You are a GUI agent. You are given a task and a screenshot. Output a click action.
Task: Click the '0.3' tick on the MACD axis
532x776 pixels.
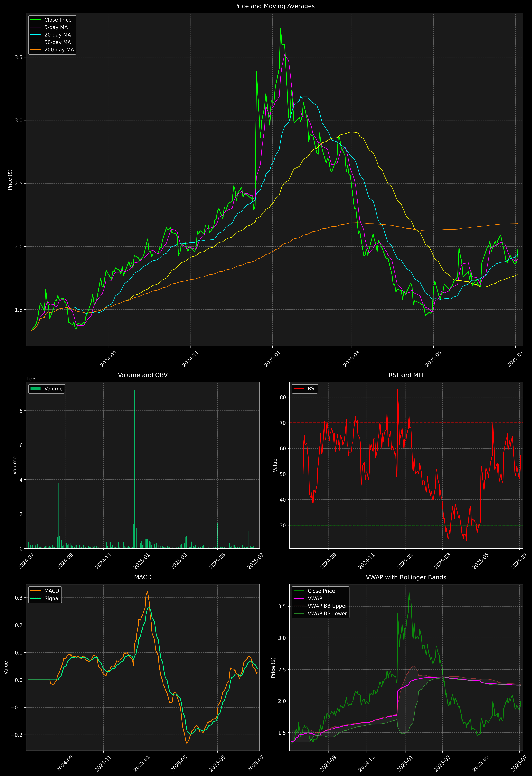point(19,598)
